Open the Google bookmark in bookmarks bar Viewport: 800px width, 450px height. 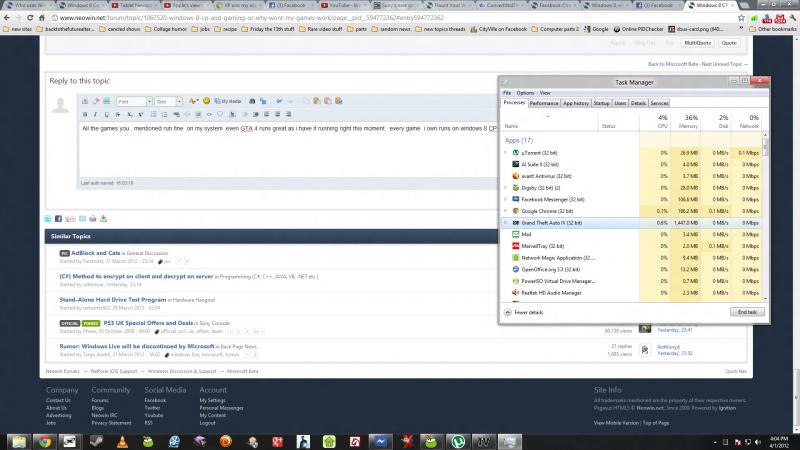[x=596, y=29]
